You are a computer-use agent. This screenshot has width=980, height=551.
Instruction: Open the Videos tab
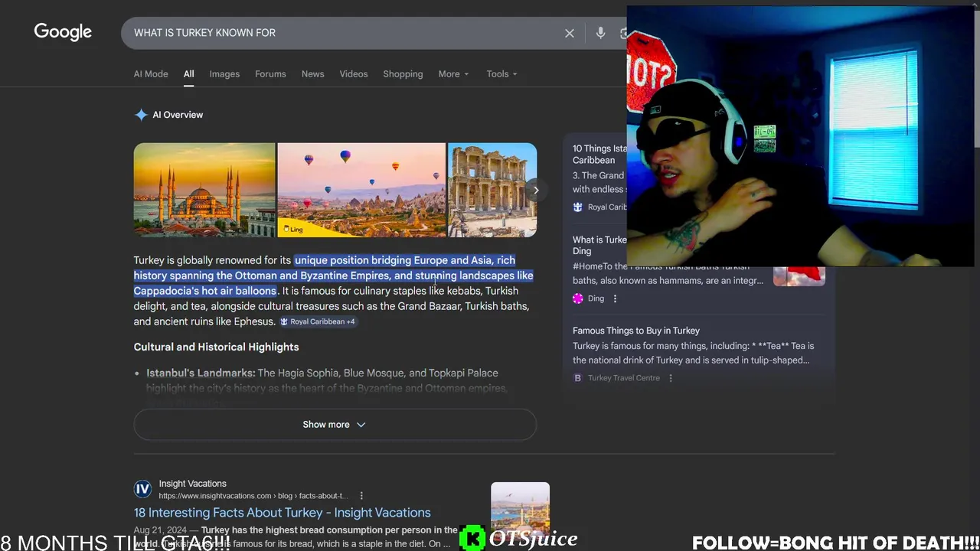[354, 74]
